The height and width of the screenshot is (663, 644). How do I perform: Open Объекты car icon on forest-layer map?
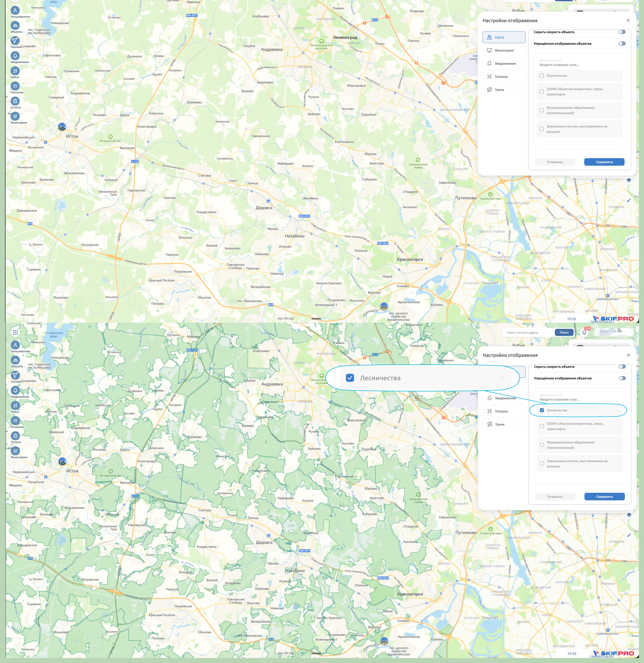coord(15,360)
